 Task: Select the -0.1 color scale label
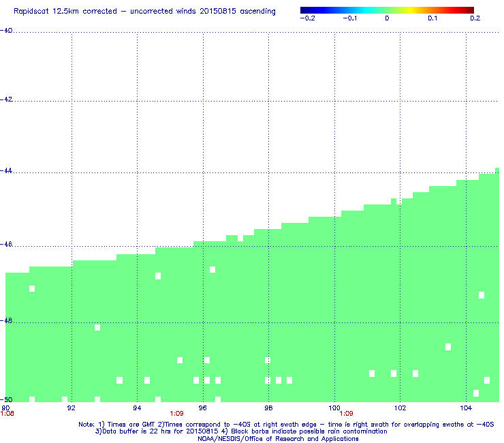pos(350,18)
